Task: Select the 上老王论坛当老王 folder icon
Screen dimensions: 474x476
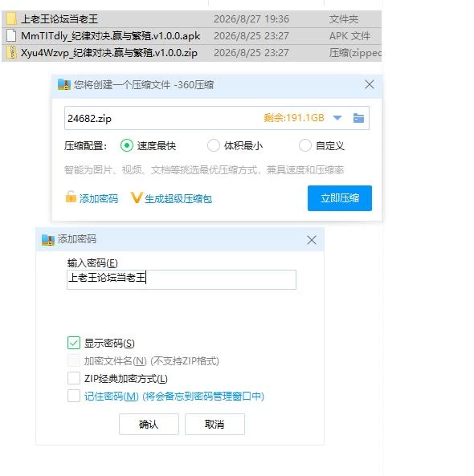Action: [x=11, y=18]
